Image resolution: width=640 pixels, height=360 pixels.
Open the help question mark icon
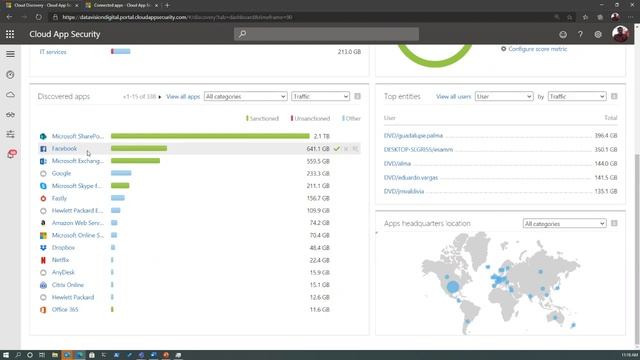pos(580,35)
